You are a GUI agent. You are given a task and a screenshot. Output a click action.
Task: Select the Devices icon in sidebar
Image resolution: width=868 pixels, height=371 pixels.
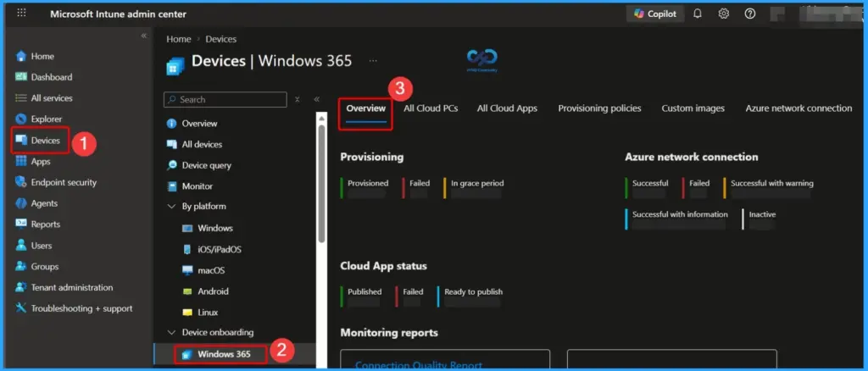[21, 140]
